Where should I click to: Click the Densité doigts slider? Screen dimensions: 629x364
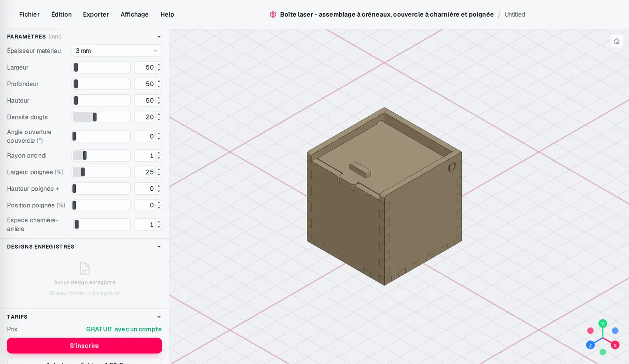click(101, 117)
